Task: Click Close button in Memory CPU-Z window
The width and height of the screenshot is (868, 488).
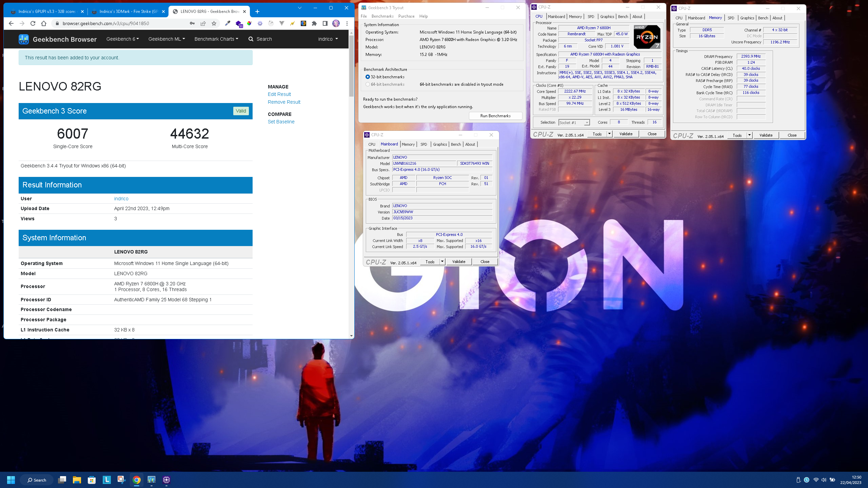Action: [792, 135]
